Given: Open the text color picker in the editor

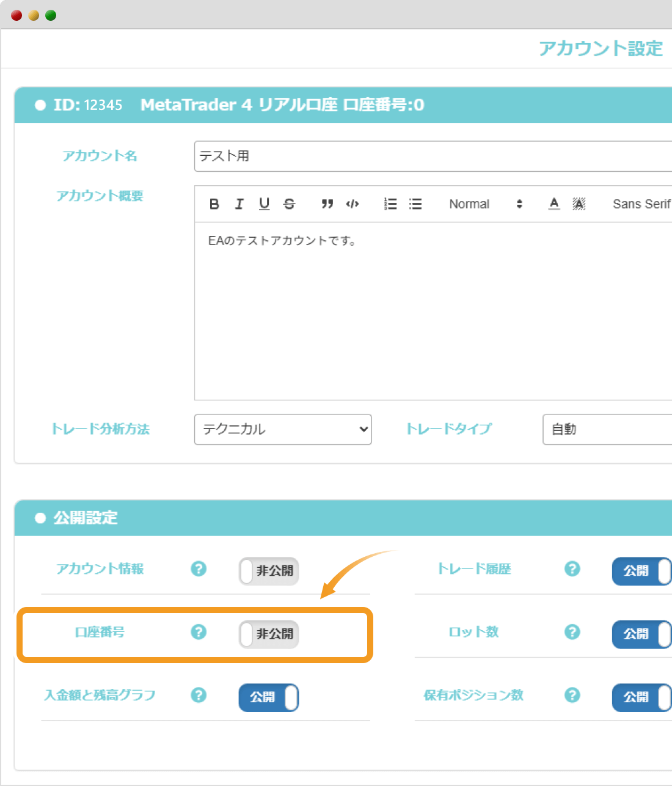Looking at the screenshot, I should pos(553,204).
